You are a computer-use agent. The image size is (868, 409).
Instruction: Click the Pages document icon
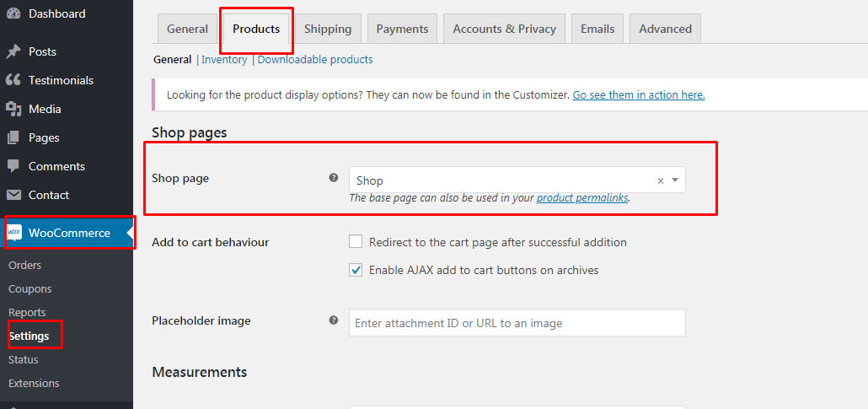coord(13,138)
